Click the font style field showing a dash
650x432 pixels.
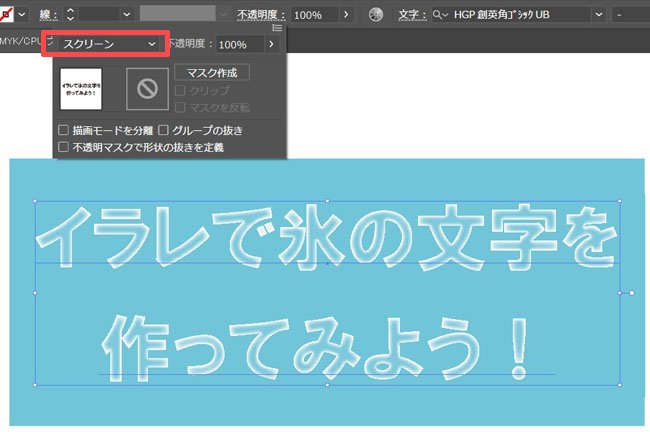tap(631, 15)
